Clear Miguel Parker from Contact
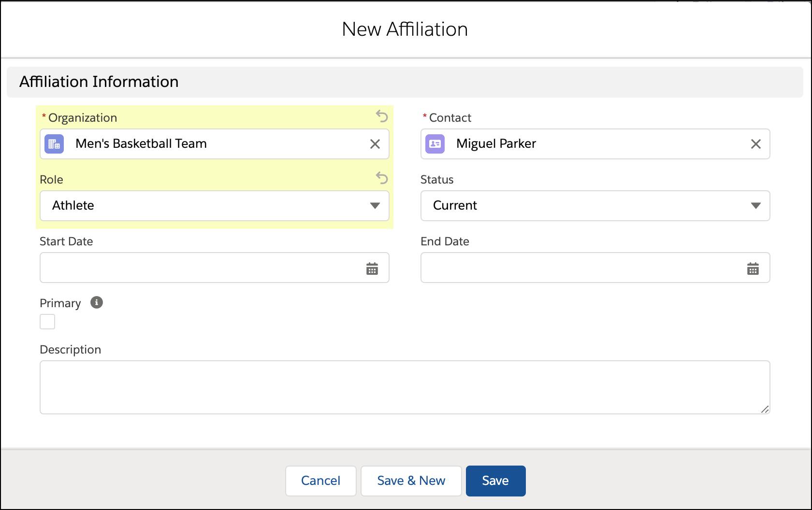This screenshot has width=812, height=510. (x=756, y=143)
